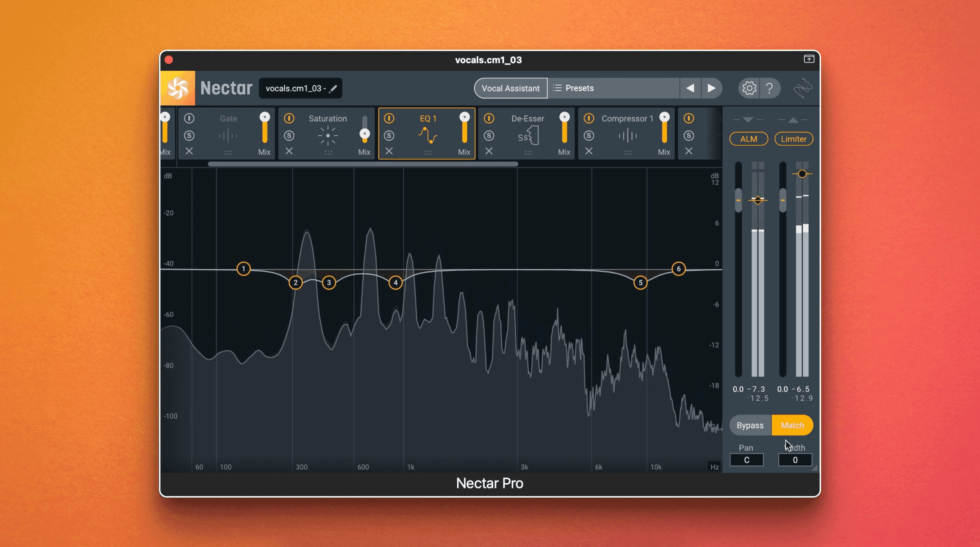
Task: Open the help question mark
Action: click(770, 88)
